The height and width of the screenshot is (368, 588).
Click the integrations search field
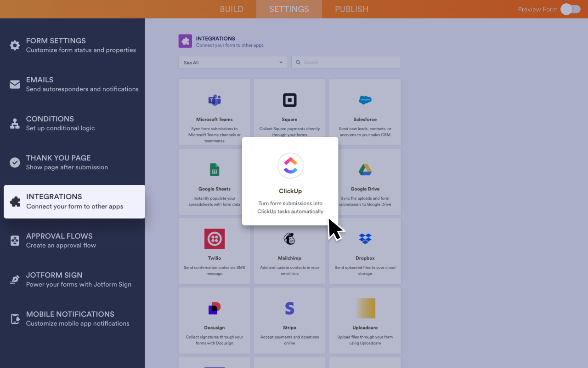tap(346, 62)
